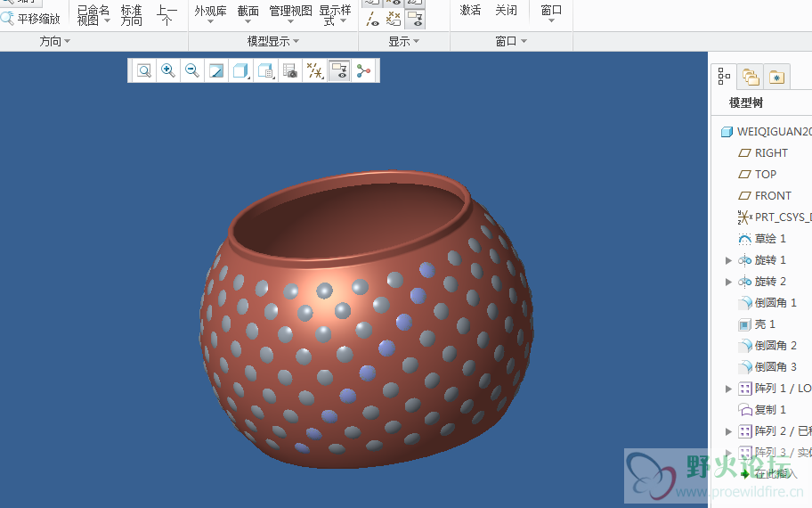Click the 标准方向 button

pyautogui.click(x=132, y=15)
